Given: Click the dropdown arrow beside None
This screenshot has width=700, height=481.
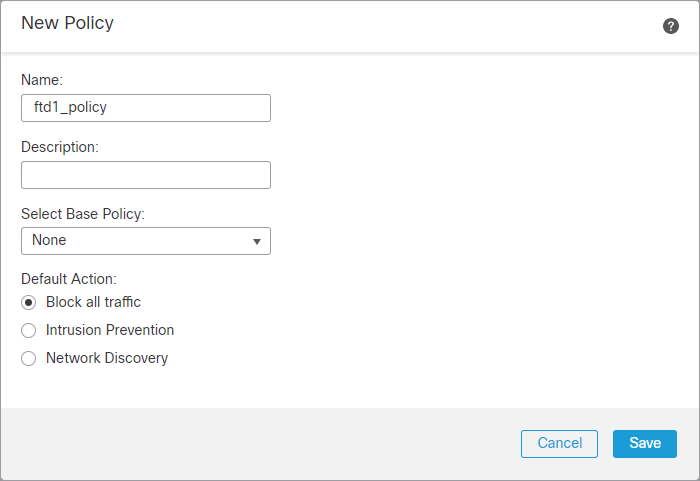Looking at the screenshot, I should (x=257, y=242).
